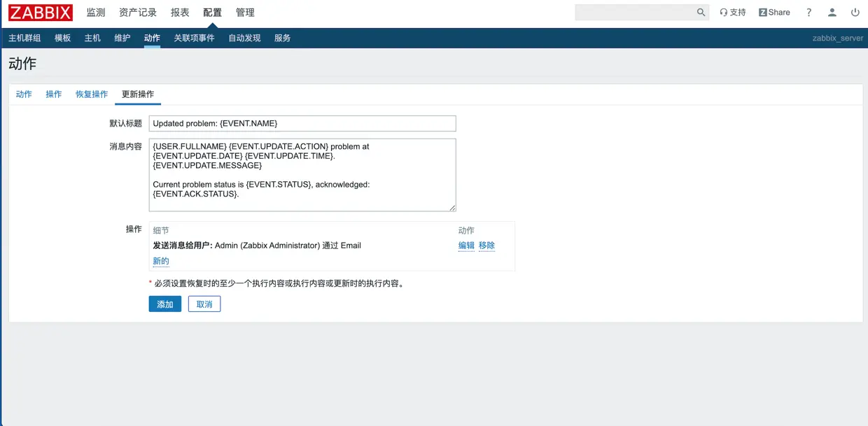Viewport: 868px width, 426px height.
Task: Cancel the action with 取消
Action: [204, 304]
